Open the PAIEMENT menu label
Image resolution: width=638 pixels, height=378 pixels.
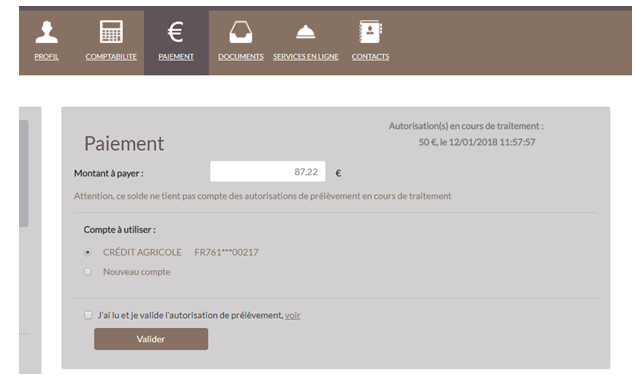pyautogui.click(x=176, y=57)
